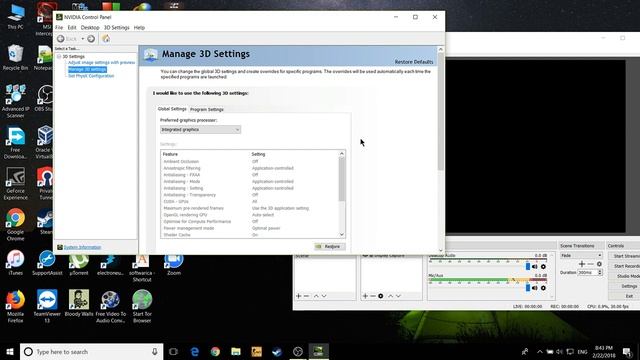
Task: Mute Desktop Audio speaker icon in OBS
Action: point(535,267)
